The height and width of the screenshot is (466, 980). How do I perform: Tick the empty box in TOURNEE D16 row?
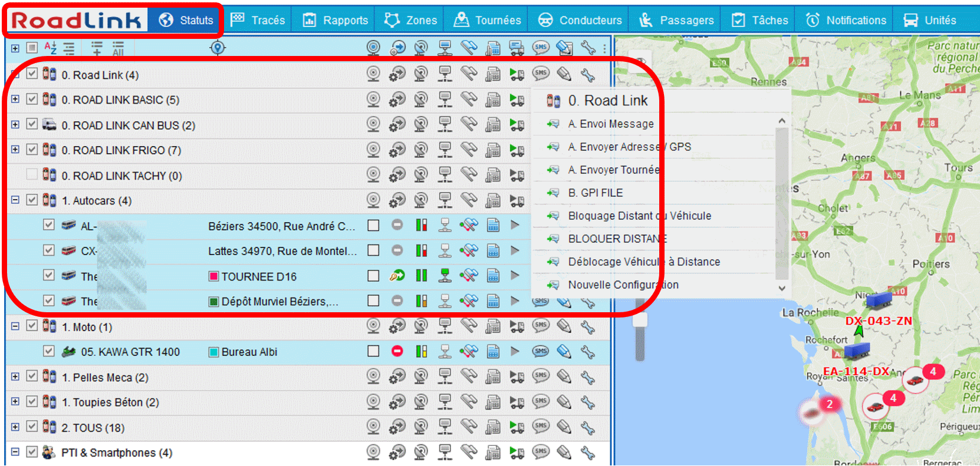coord(373,276)
